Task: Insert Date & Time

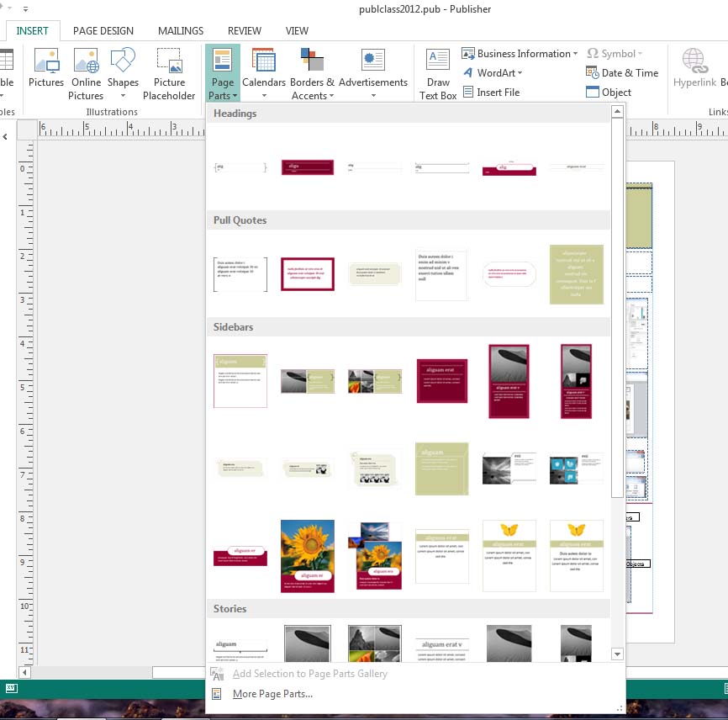Action: click(x=622, y=72)
